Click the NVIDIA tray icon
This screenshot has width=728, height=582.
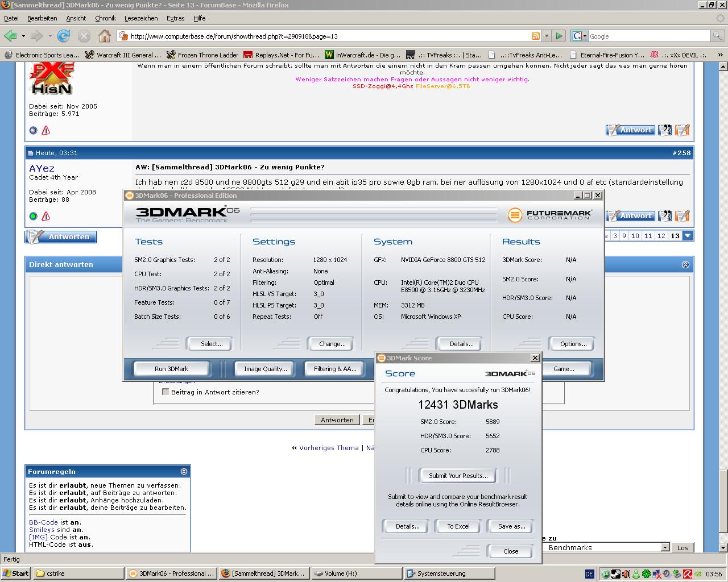697,574
